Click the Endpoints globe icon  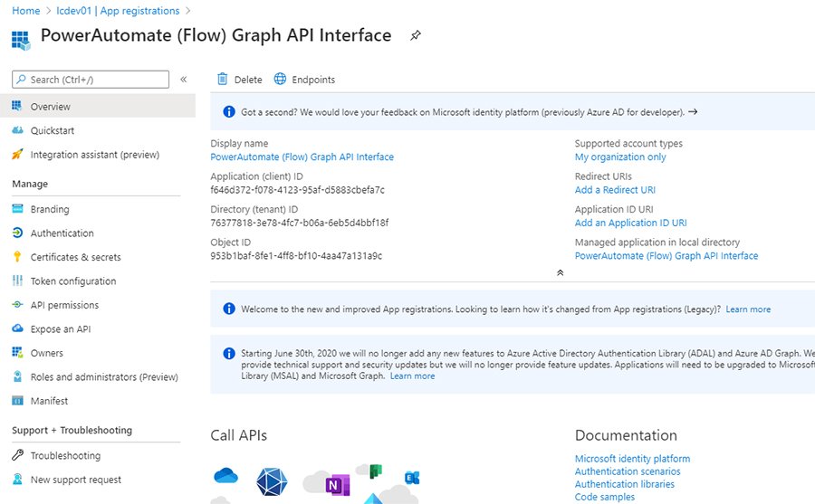tap(280, 80)
